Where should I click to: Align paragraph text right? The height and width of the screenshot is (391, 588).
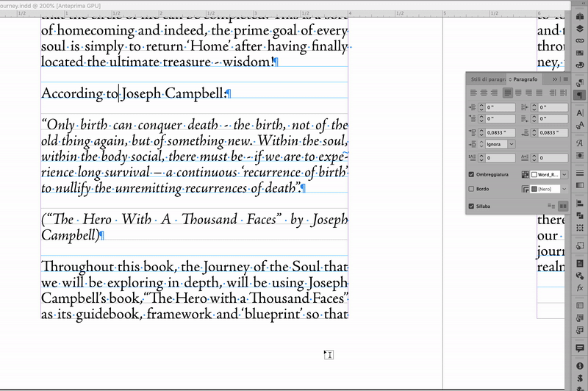pyautogui.click(x=494, y=93)
